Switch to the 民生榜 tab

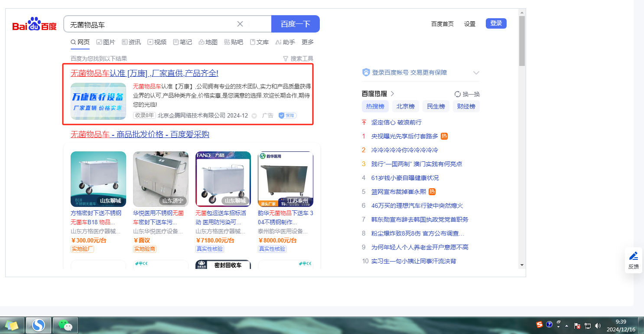436,106
